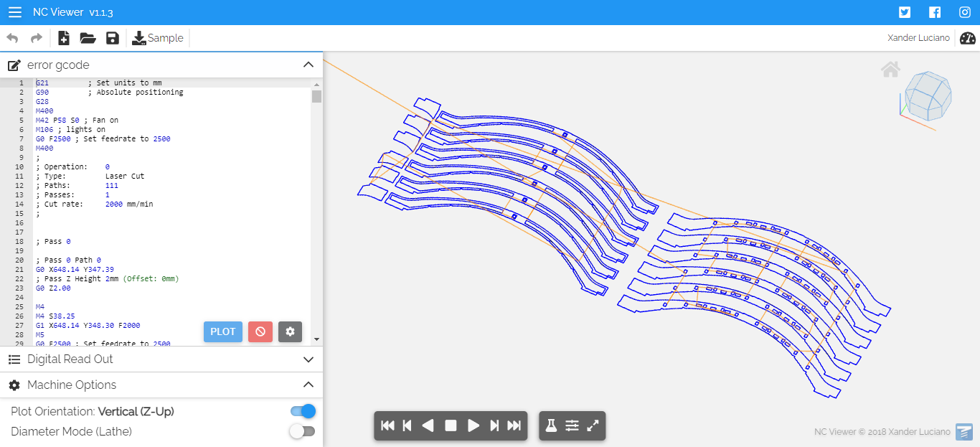Screen dimensions: 980x447
Task: Save file using floppy disk icon
Action: click(112, 38)
